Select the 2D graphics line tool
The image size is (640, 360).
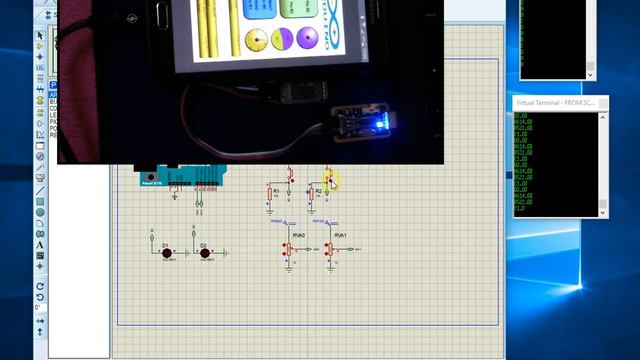click(40, 191)
